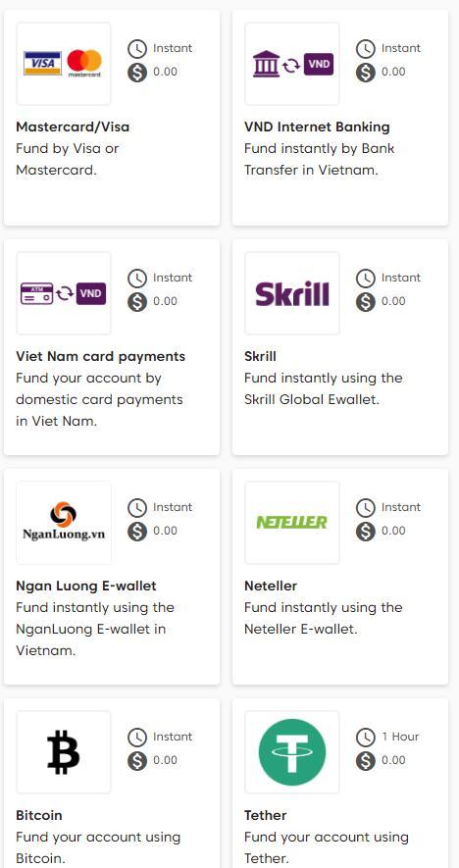Open the Viet Nam card payments title
This screenshot has height=868, width=459.
click(x=101, y=356)
